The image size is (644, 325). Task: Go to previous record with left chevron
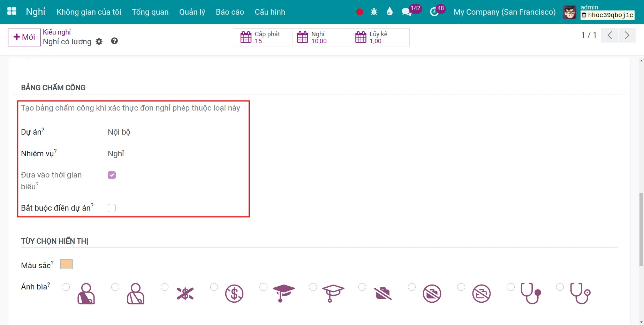610,35
